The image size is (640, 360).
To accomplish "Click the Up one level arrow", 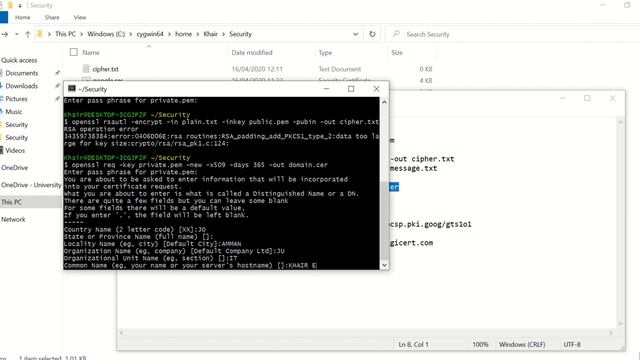I will coord(28,34).
